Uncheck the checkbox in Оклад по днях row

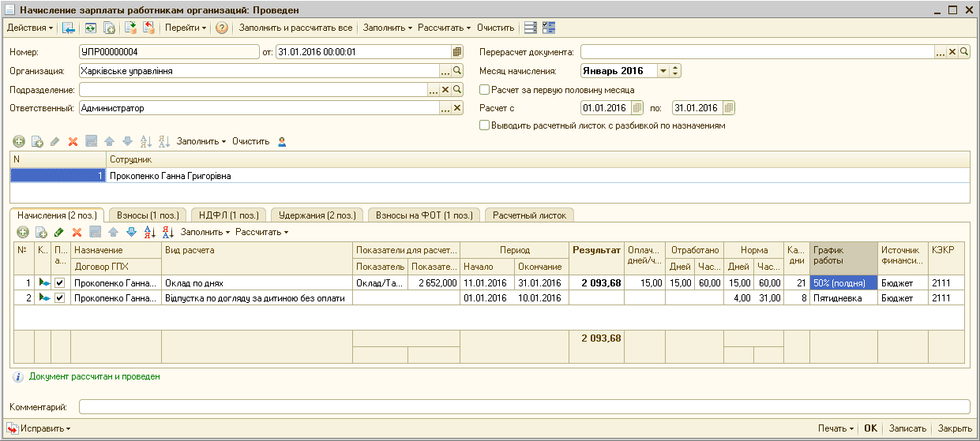59,282
